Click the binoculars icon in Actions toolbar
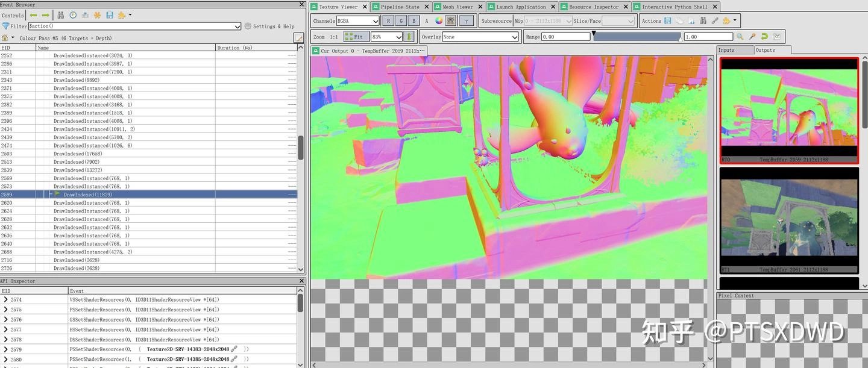868x368 pixels. [x=703, y=20]
